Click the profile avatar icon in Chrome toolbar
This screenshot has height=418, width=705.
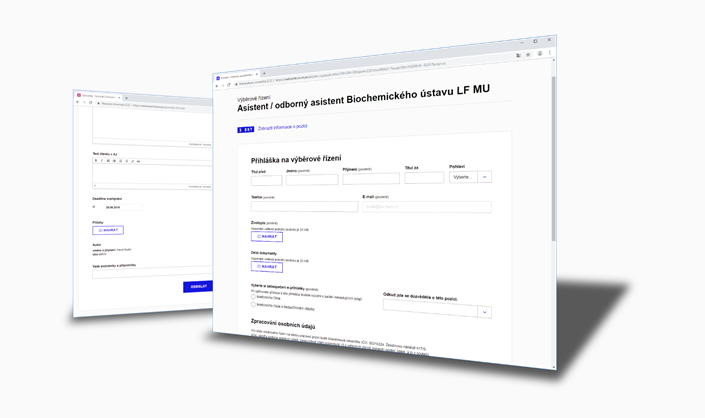click(540, 54)
